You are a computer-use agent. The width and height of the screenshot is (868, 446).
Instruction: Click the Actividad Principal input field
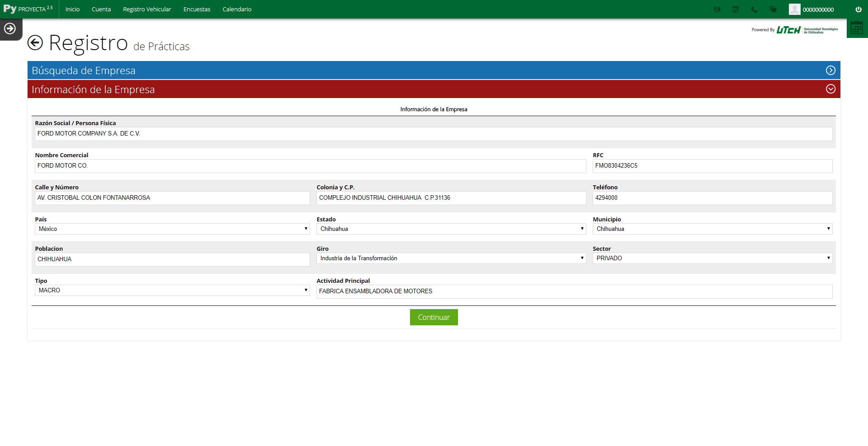574,291
